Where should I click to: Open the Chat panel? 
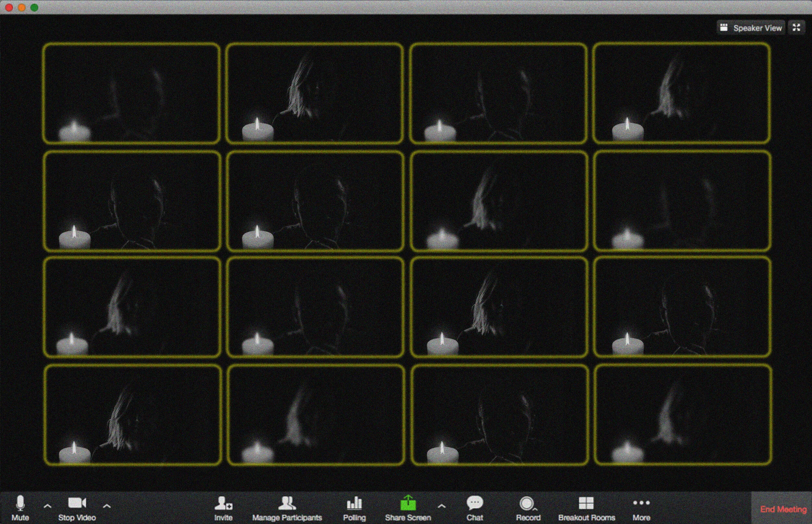[475, 508]
